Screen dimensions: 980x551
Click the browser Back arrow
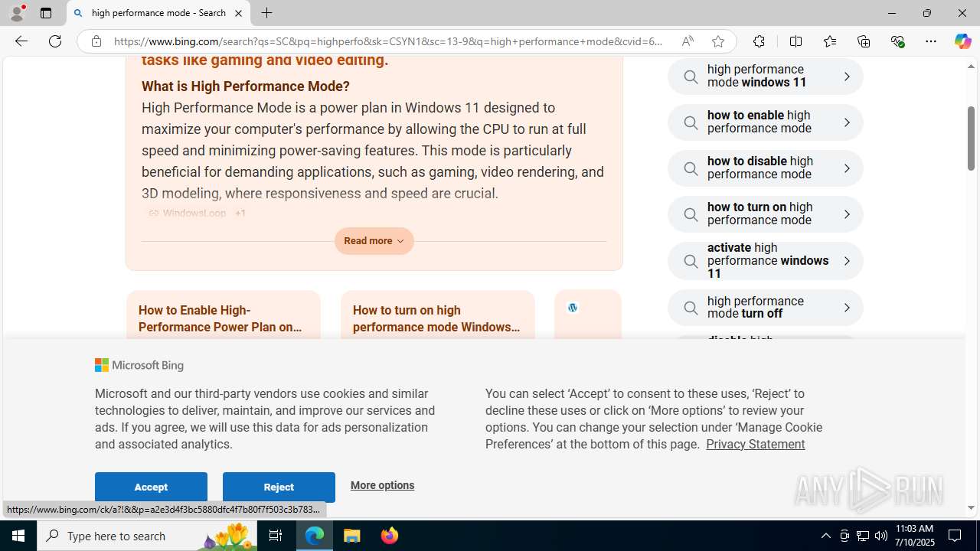[x=21, y=41]
